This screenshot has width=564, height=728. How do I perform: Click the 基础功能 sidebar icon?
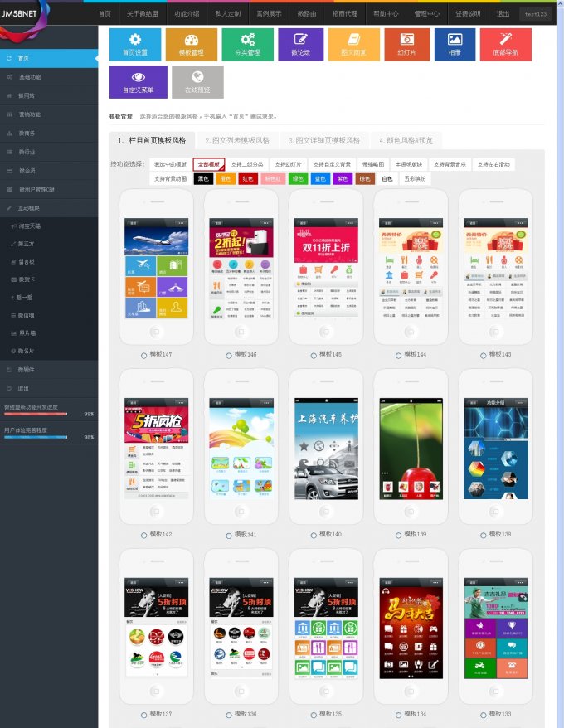pyautogui.click(x=9, y=77)
